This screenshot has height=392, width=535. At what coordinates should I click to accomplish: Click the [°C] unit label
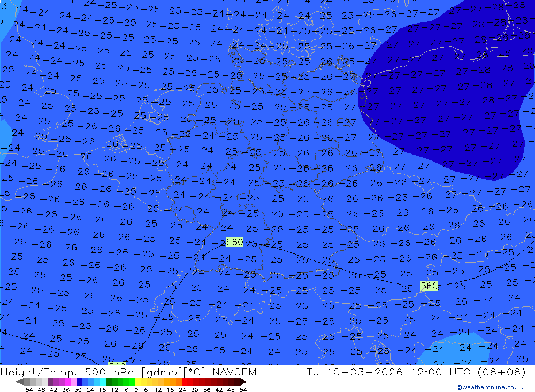(x=194, y=372)
